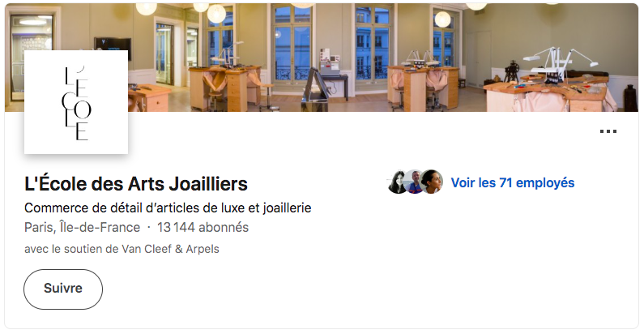Open the three-dot more options menu
Image resolution: width=644 pixels, height=334 pixels.
pos(608,131)
